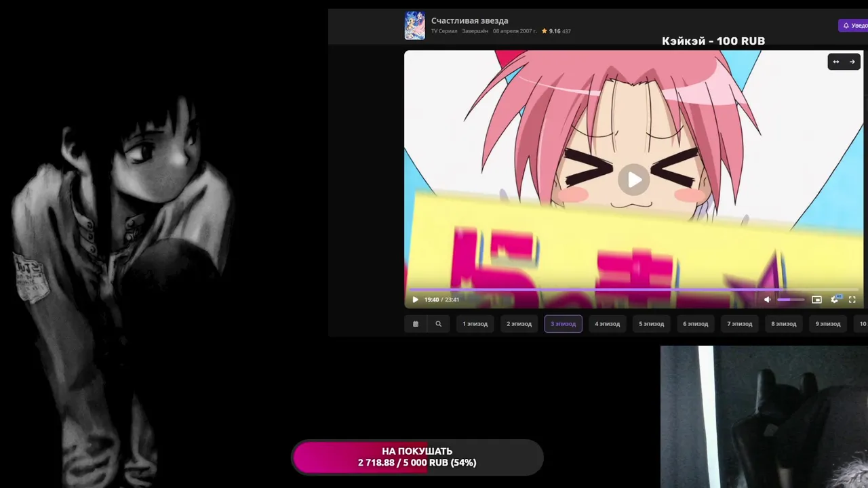
Task: Open video quality settings gear
Action: coord(835,300)
